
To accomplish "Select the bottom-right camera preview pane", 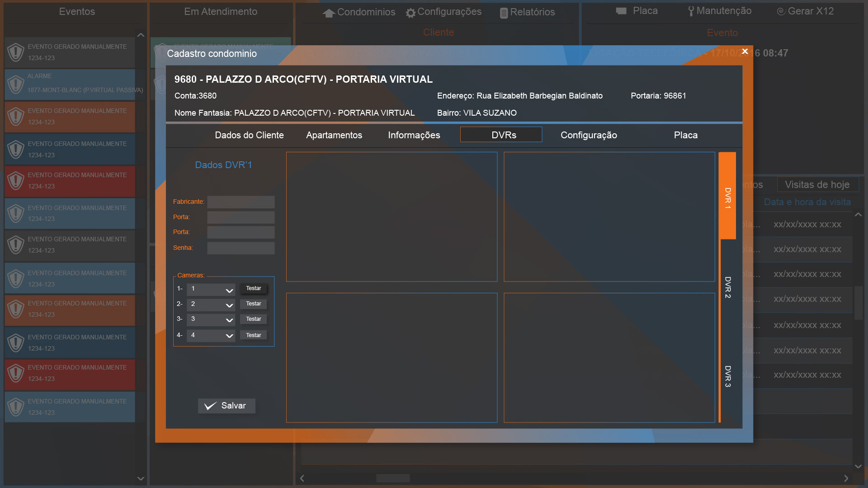I will [609, 358].
